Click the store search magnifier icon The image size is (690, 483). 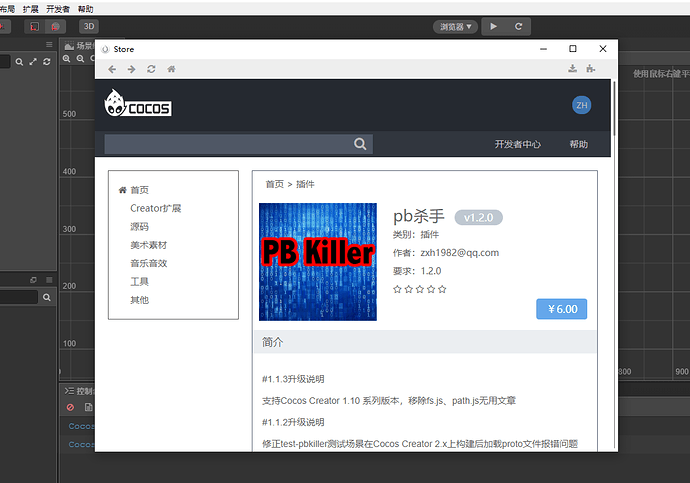[360, 144]
